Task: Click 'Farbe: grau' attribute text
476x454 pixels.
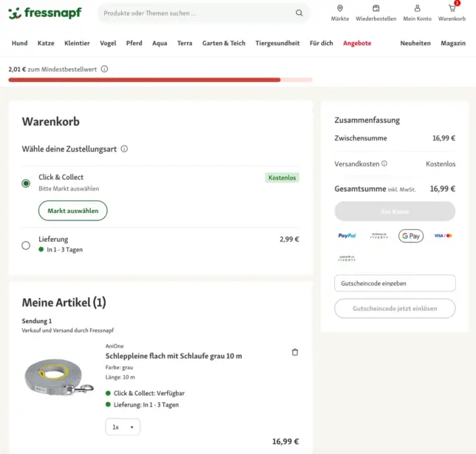Action: pos(119,367)
